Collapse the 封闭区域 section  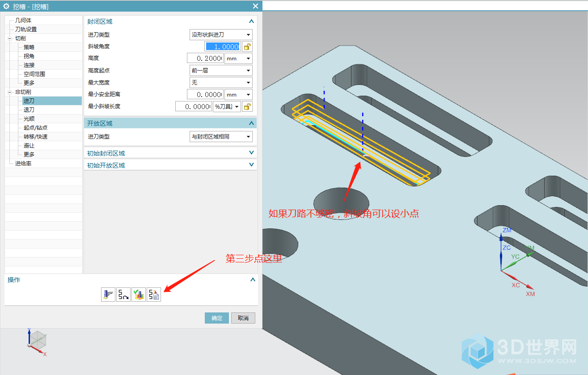tap(251, 21)
